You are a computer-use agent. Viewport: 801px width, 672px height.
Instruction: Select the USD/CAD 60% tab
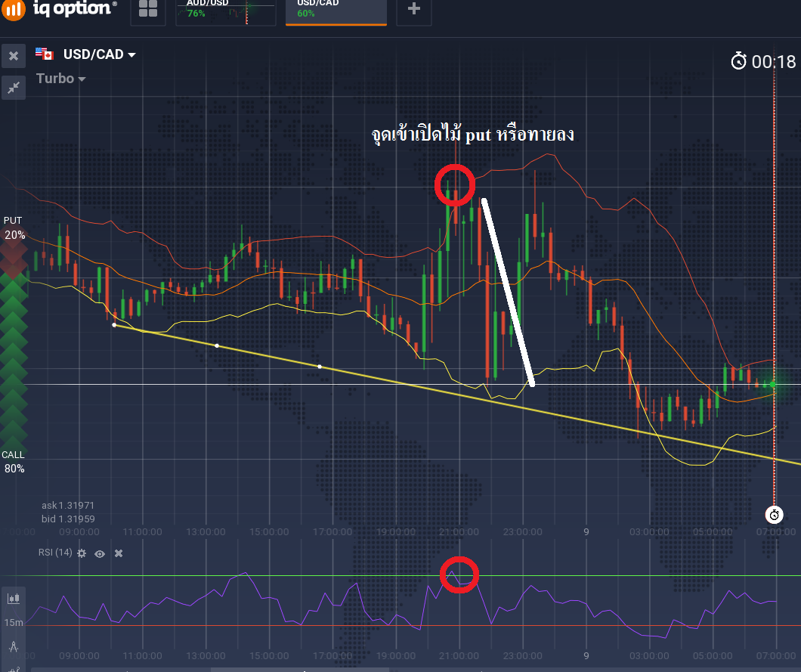pyautogui.click(x=336, y=10)
